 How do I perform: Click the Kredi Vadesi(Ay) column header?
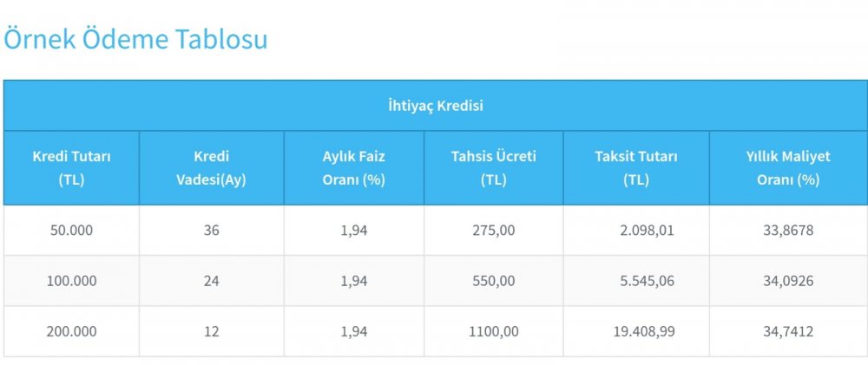click(x=211, y=168)
